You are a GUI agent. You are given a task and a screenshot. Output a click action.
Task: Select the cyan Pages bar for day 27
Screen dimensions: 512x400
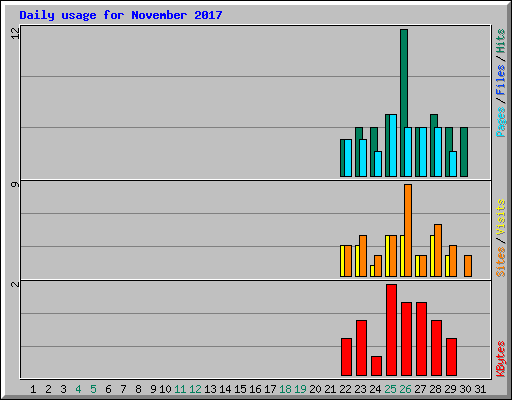click(x=423, y=152)
